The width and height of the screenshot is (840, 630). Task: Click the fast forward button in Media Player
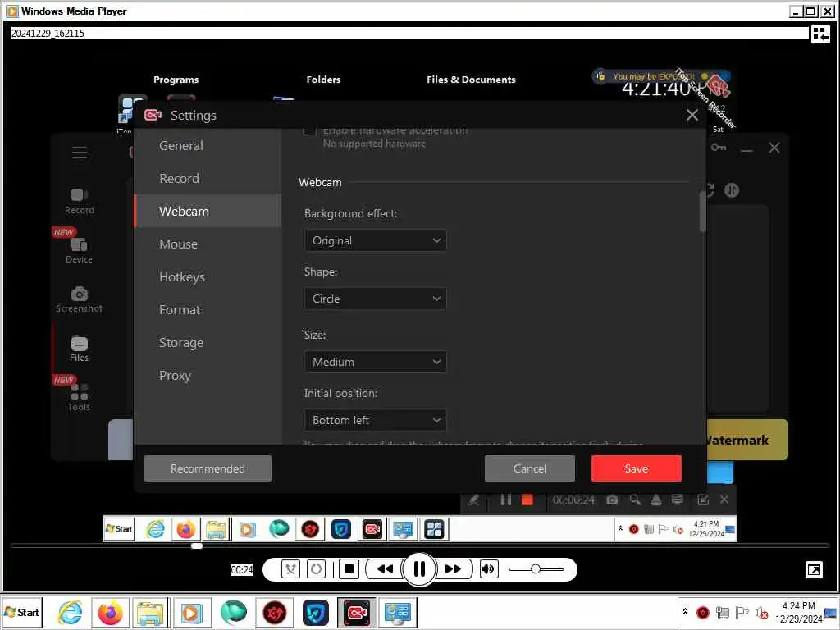[x=454, y=569]
